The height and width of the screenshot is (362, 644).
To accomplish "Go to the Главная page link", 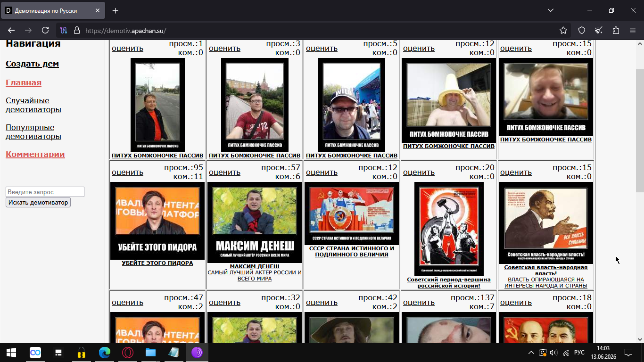I will (24, 82).
